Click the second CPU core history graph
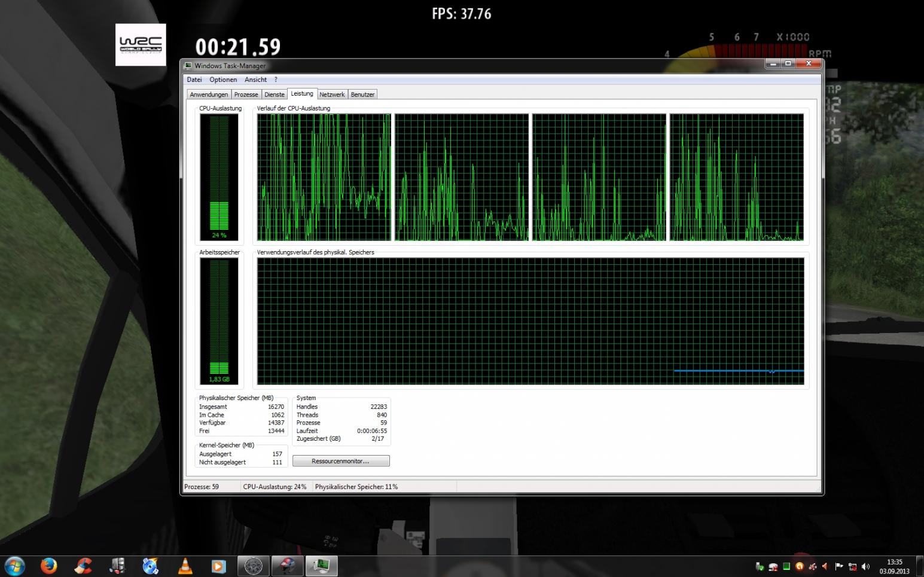 pos(462,177)
